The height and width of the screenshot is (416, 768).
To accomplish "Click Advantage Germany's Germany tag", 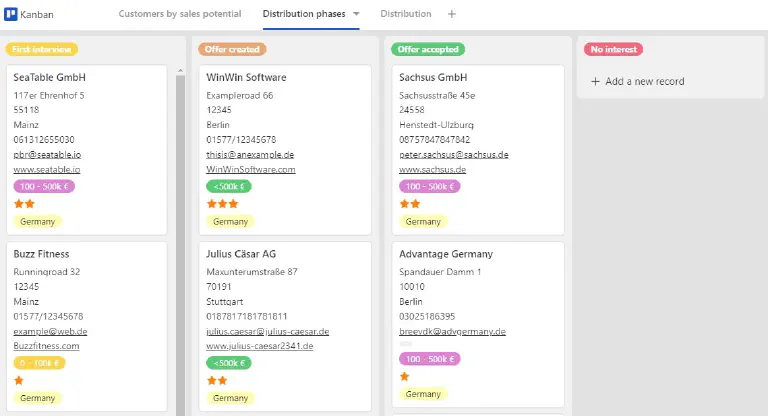I will click(423, 394).
